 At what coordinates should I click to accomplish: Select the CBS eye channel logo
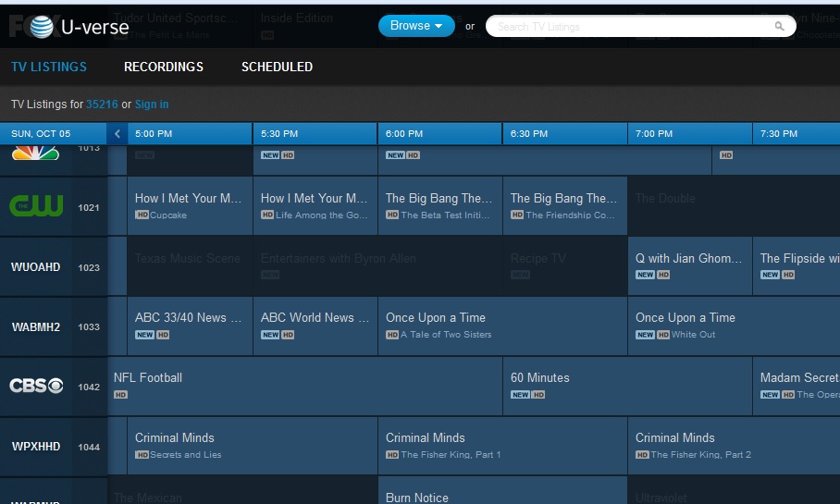[35, 387]
